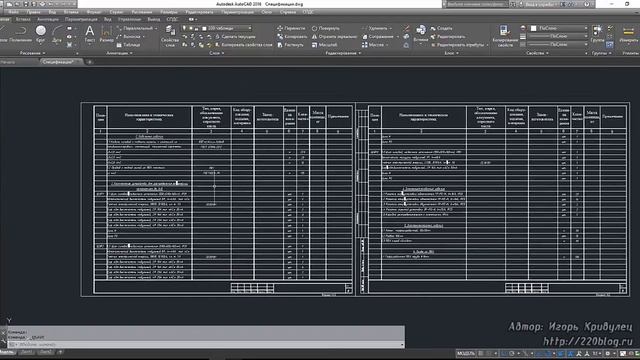
Task: Switch to the Параметризация ribbon tab
Action: click(x=81, y=19)
